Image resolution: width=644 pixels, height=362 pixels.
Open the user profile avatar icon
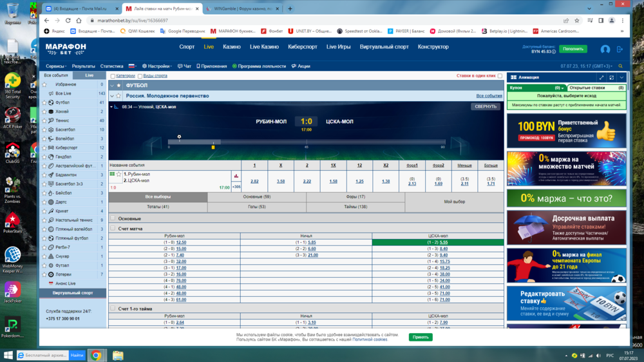point(605,49)
